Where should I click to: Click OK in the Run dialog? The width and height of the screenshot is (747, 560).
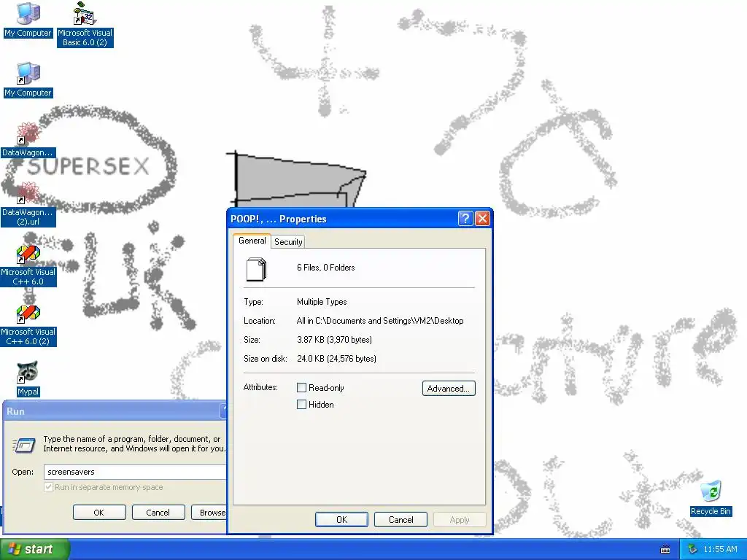pyautogui.click(x=99, y=513)
